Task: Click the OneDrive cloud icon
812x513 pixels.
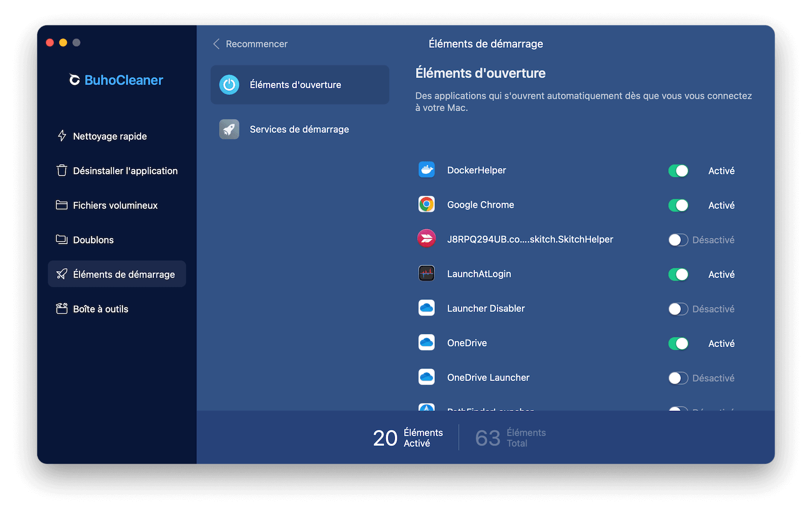Action: (427, 343)
